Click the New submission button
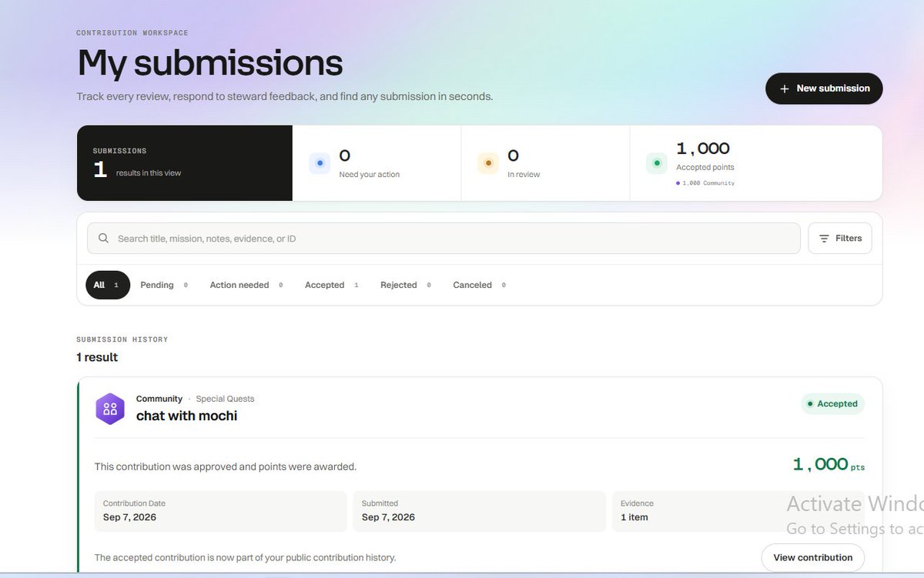924x578 pixels. 824,89
